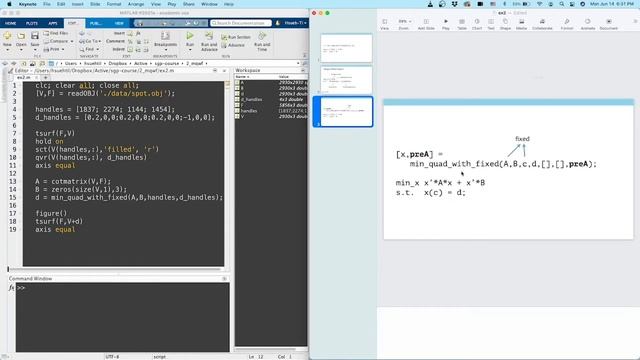Viewport: 640px width, 360px height.
Task: Switch to the APPS tab in MATLAB
Action: [53, 23]
